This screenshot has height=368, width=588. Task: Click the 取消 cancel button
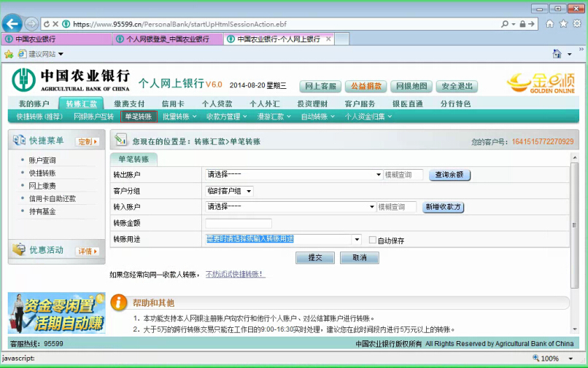pyautogui.click(x=359, y=258)
